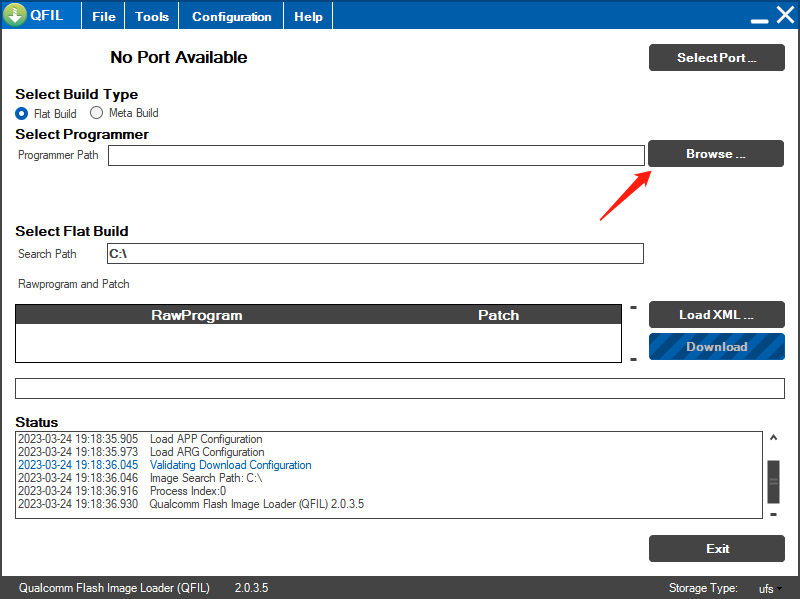This screenshot has height=599, width=800.
Task: Open the Configuration menu
Action: coord(231,16)
